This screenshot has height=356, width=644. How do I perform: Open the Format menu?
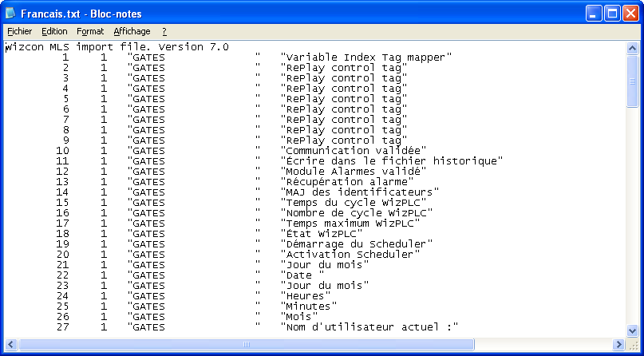(x=90, y=31)
